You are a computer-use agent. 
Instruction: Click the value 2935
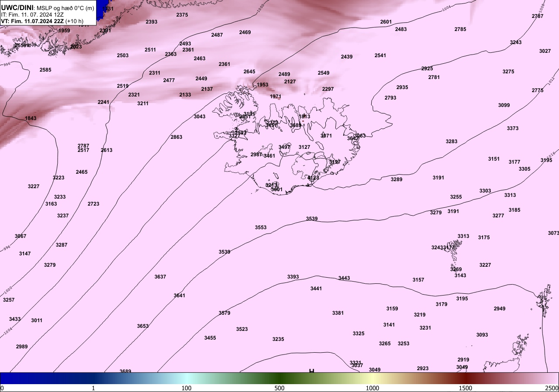click(402, 87)
